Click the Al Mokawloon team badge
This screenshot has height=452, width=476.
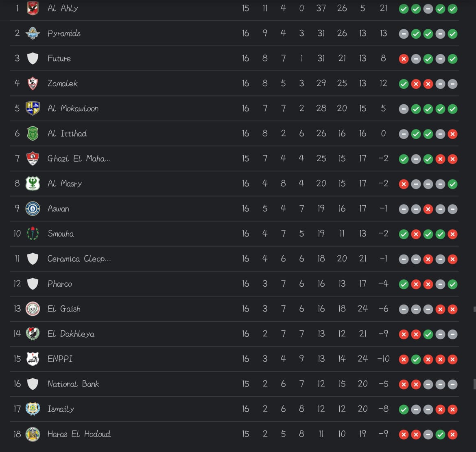coord(33,108)
